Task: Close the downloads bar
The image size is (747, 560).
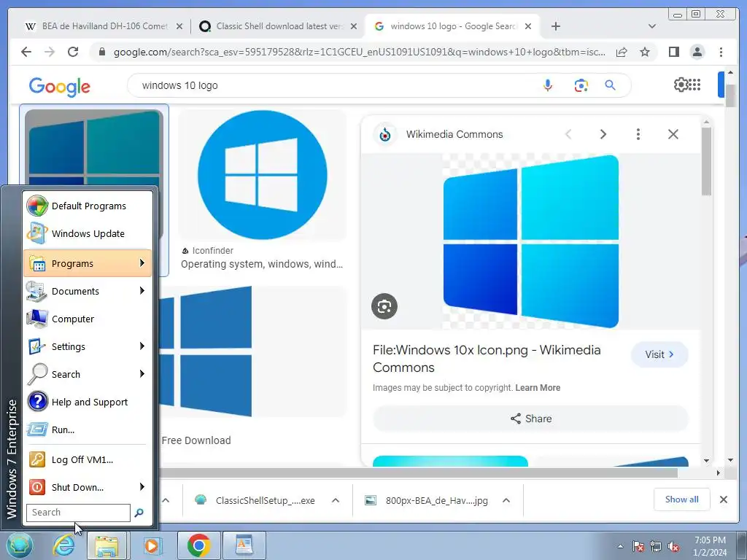Action: tap(723, 499)
